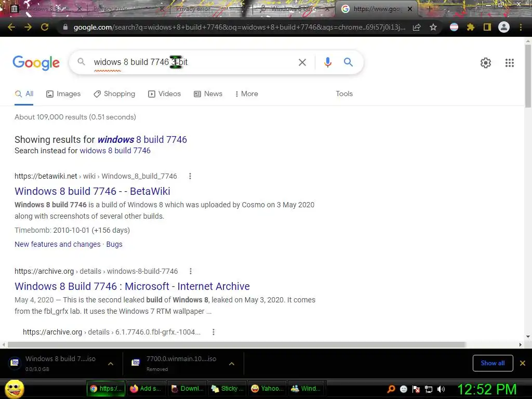Search instead for widows 8 build 7746
Image resolution: width=532 pixels, height=399 pixels.
point(115,150)
